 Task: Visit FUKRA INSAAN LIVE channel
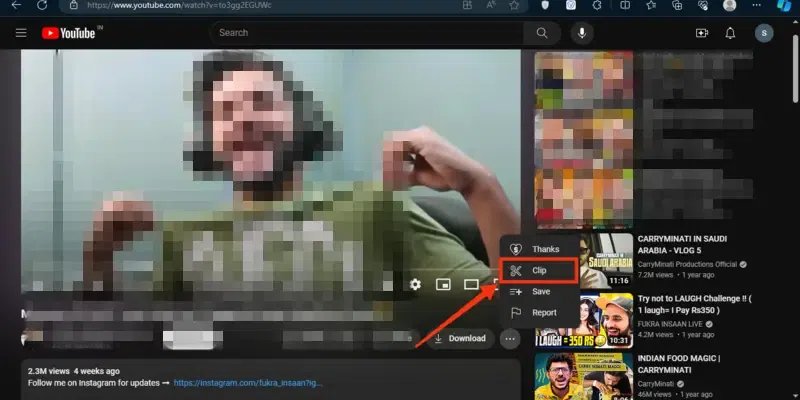point(671,324)
